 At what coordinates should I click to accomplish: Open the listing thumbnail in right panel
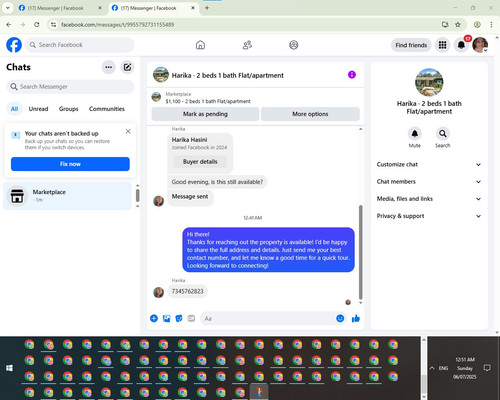click(429, 82)
